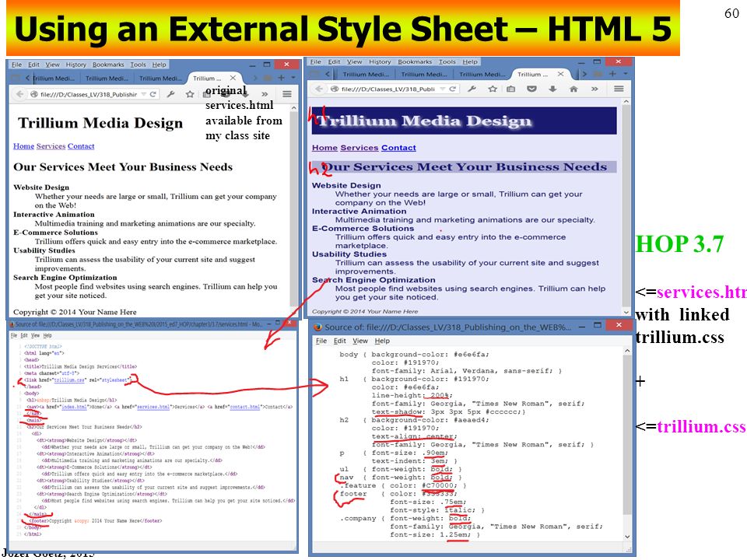Switch to first Trillium Medi... tab in left browser
Image resolution: width=747 pixels, height=560 pixels.
coord(53,78)
